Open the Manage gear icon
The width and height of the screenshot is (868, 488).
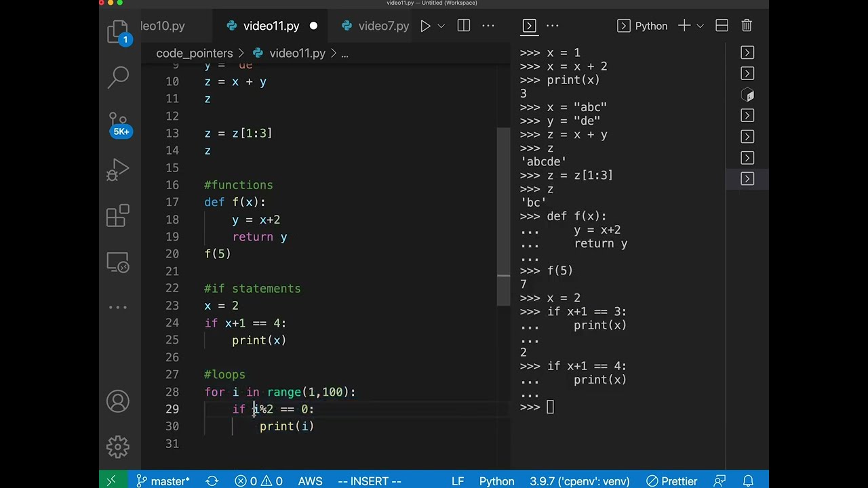point(118,447)
